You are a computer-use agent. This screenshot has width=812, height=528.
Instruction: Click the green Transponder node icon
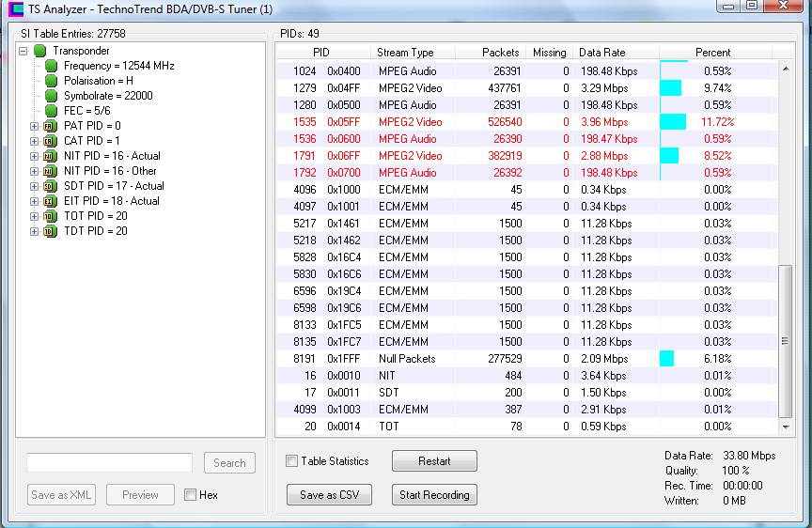pyautogui.click(x=40, y=51)
